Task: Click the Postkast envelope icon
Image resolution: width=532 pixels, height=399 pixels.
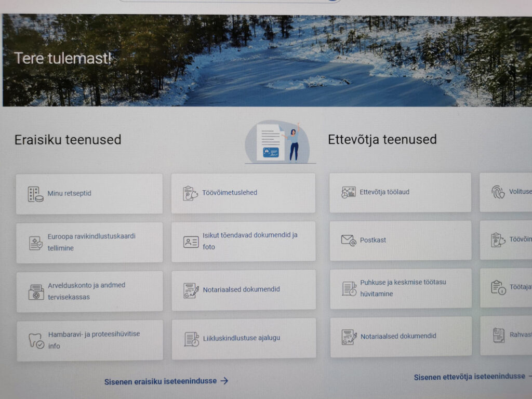Action: click(348, 241)
